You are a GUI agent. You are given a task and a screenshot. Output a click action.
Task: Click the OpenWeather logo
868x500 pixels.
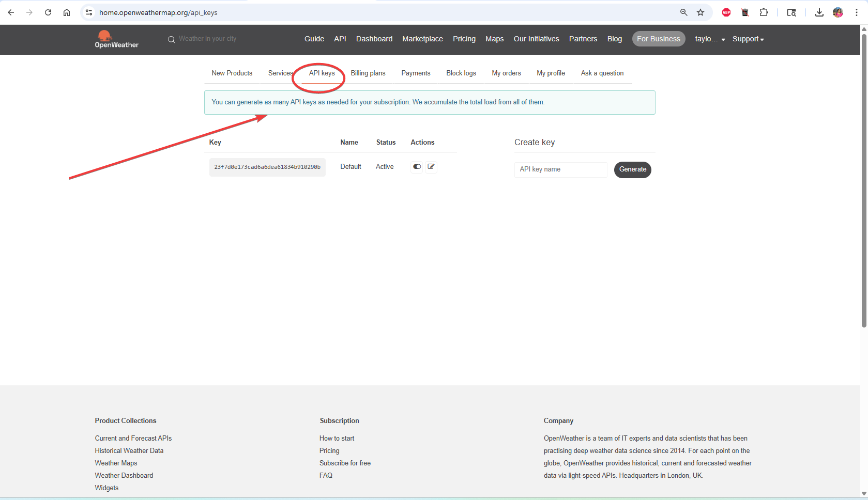pos(116,39)
